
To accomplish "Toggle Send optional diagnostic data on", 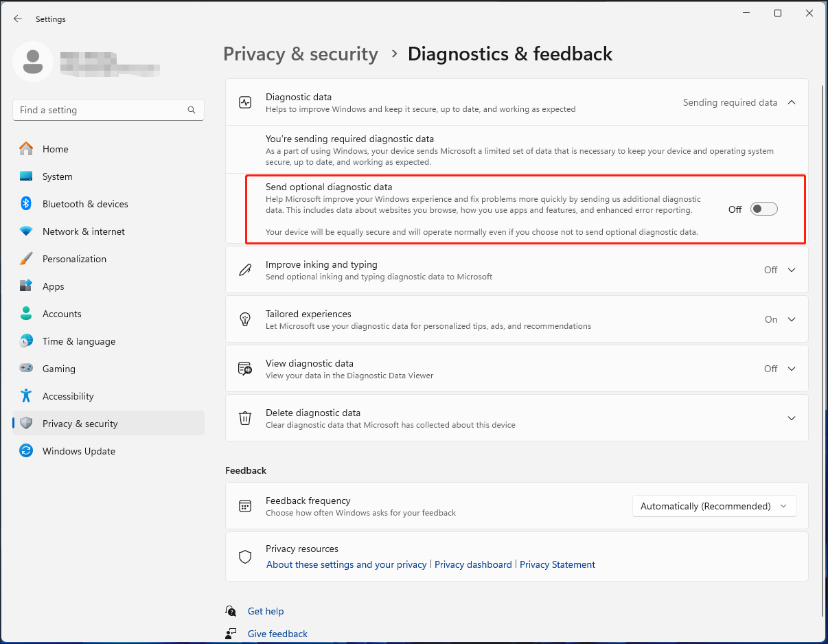I will tap(763, 209).
